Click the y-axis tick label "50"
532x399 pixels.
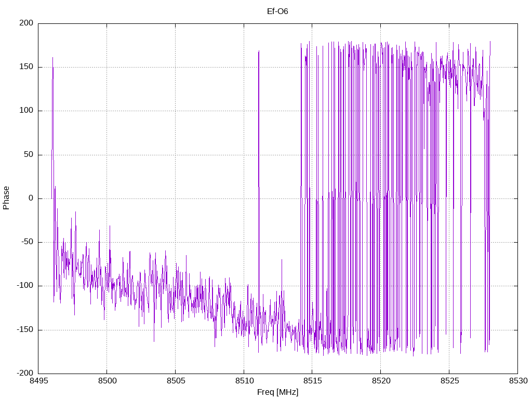click(29, 155)
